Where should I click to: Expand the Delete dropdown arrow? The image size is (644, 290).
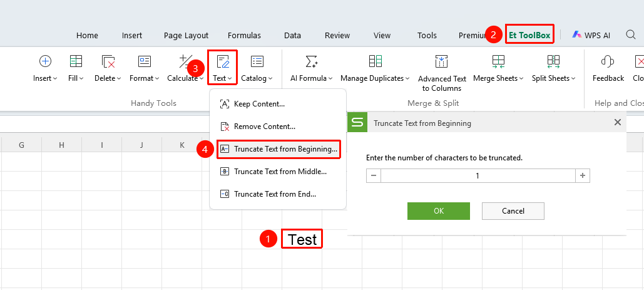[x=119, y=78]
